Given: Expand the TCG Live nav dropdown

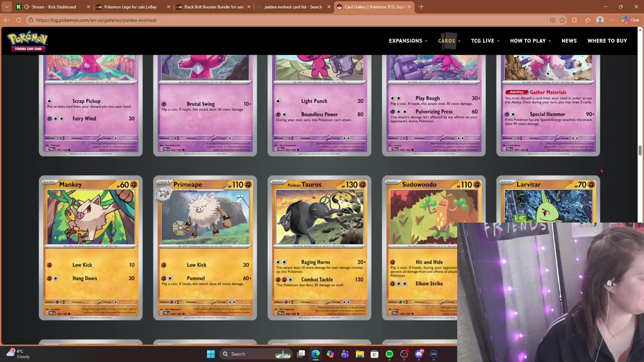Looking at the screenshot, I should tap(485, 41).
